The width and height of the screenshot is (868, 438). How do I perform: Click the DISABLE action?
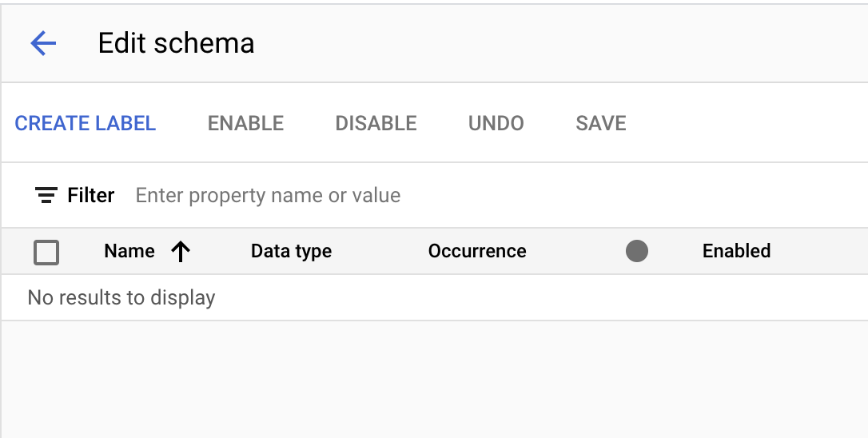[x=376, y=123]
